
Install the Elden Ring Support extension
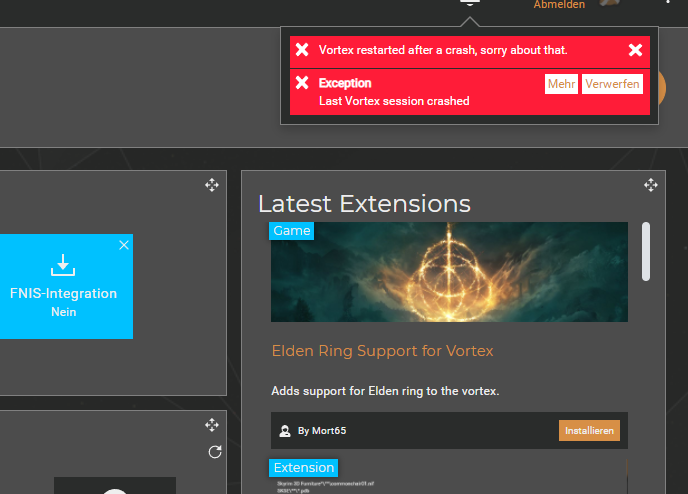click(x=589, y=430)
